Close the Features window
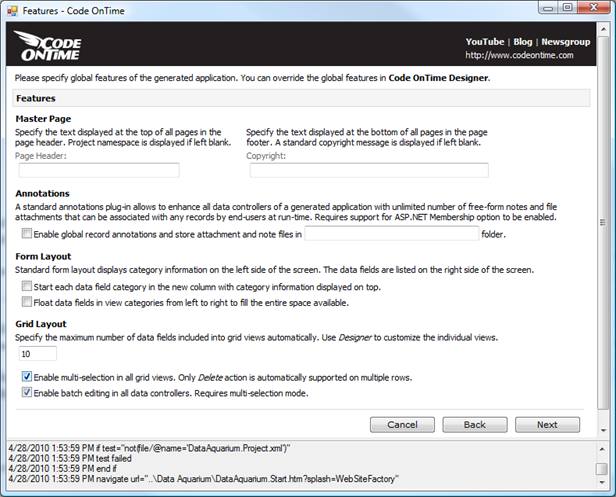616x497 pixels. pos(594,7)
